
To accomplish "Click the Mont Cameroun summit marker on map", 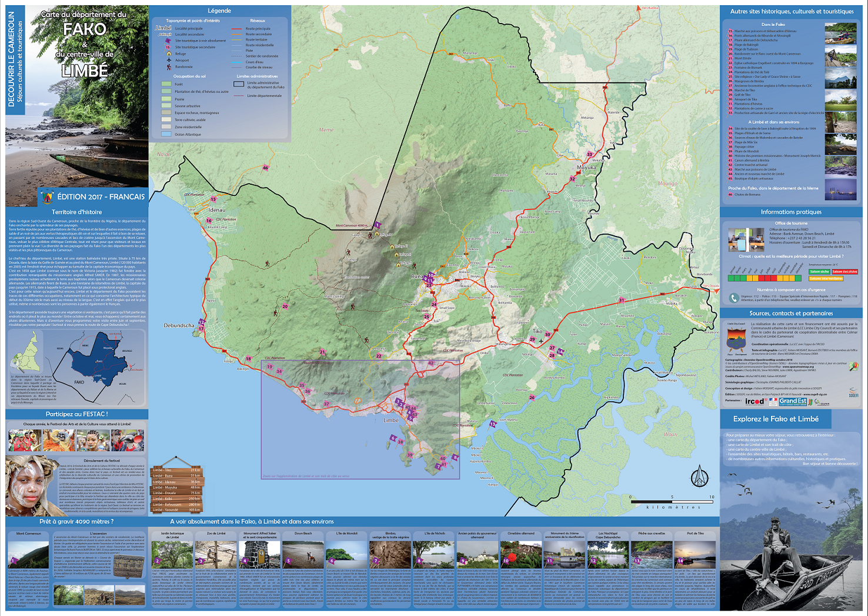I will pos(377,225).
